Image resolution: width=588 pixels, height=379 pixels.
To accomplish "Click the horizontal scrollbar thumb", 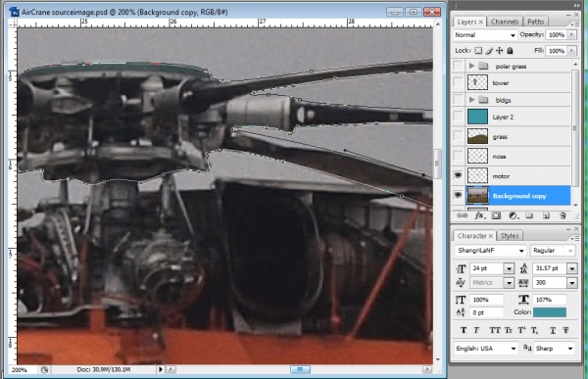I will (300, 369).
